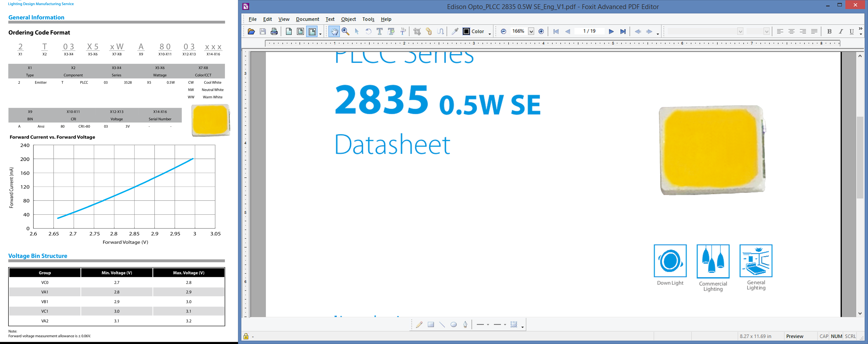Navigate to next view arrow
Screen dimensions: 868x344
pos(649,31)
